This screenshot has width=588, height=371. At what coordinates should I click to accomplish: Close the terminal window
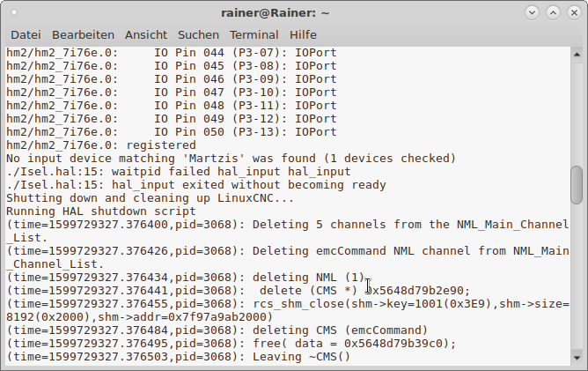pos(574,12)
